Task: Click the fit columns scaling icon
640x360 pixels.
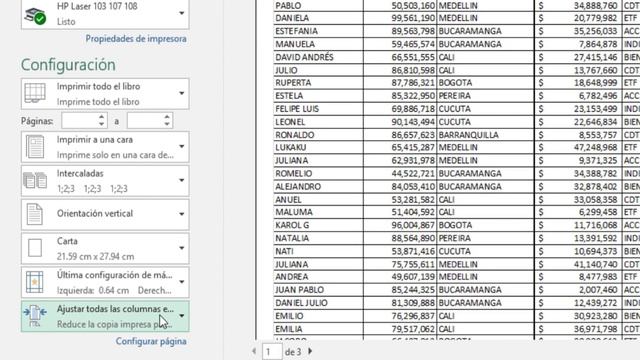Action: coord(35,316)
